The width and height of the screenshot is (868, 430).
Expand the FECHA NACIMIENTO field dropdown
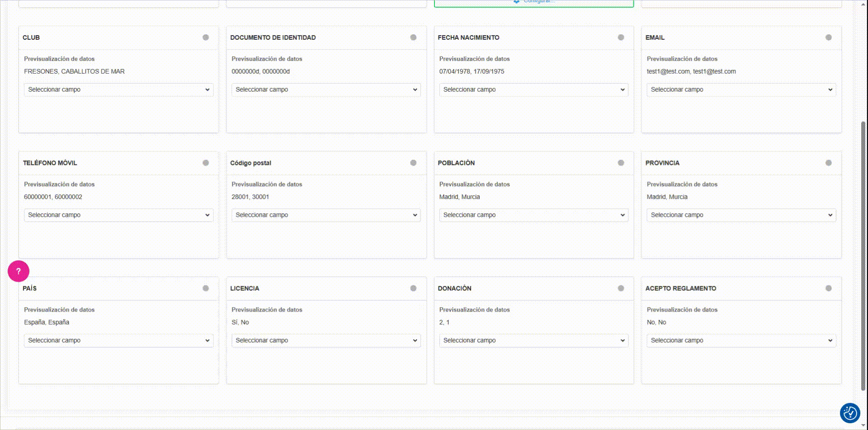click(x=533, y=89)
